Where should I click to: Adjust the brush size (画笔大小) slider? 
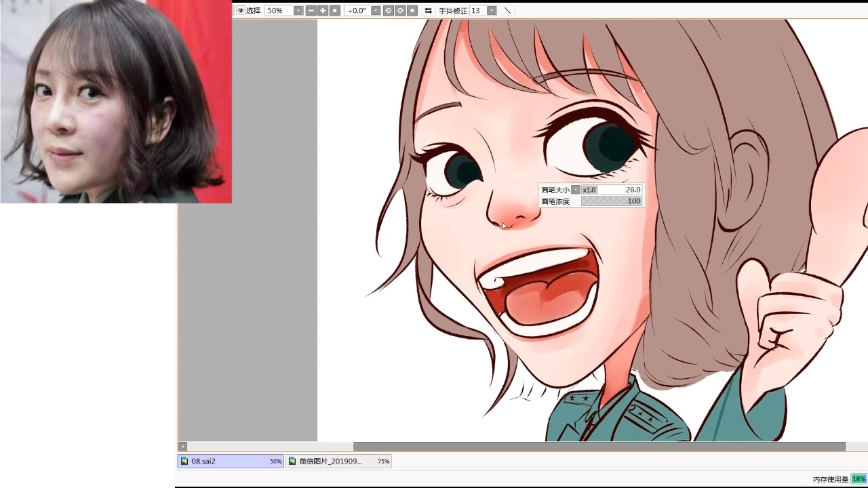[612, 190]
